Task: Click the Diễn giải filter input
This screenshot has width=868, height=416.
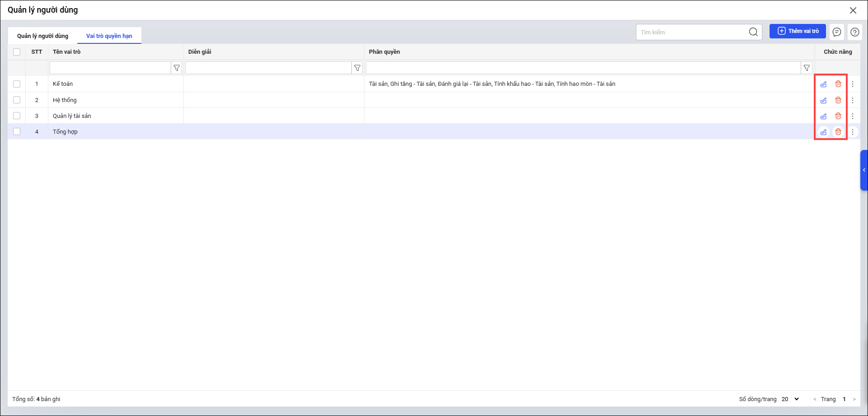Action: (x=268, y=68)
